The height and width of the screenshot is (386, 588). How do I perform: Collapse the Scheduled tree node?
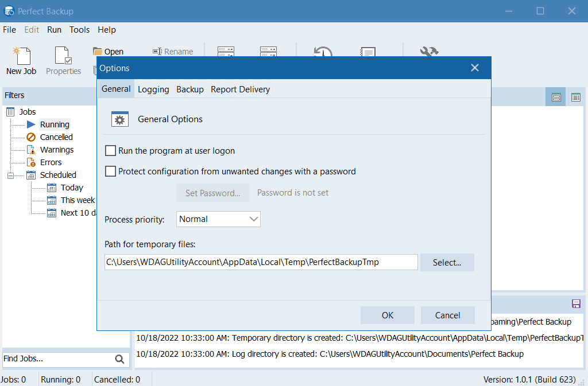click(x=10, y=175)
